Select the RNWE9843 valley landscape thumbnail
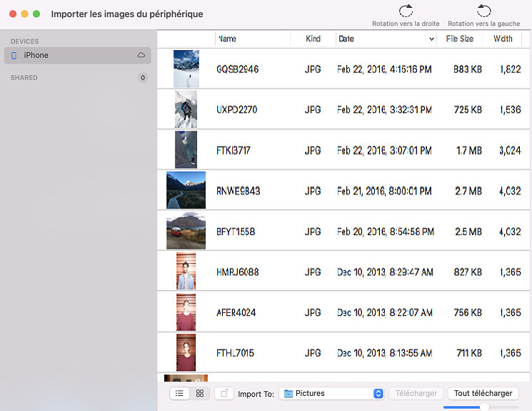Image resolution: width=532 pixels, height=411 pixels. [186, 190]
